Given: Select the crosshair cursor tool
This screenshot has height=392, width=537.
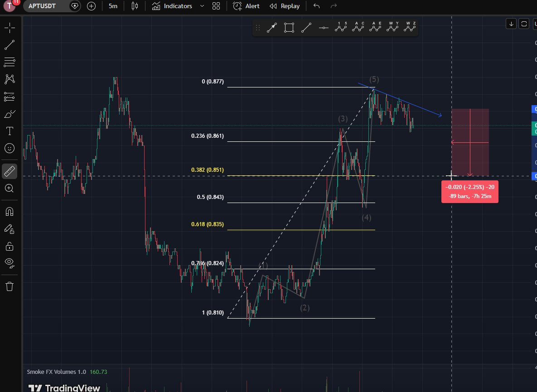Looking at the screenshot, I should (10, 28).
